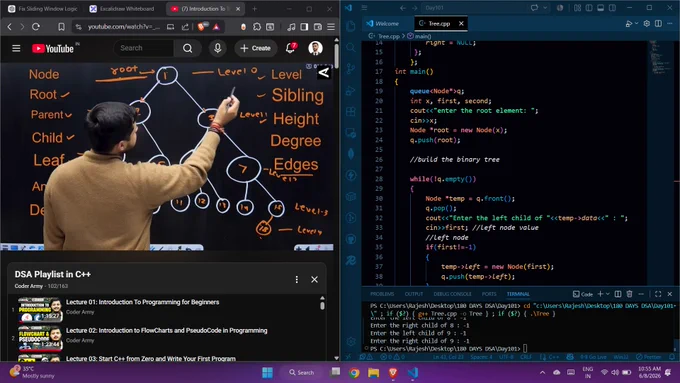Maximize the terminal panel size

tap(658, 294)
